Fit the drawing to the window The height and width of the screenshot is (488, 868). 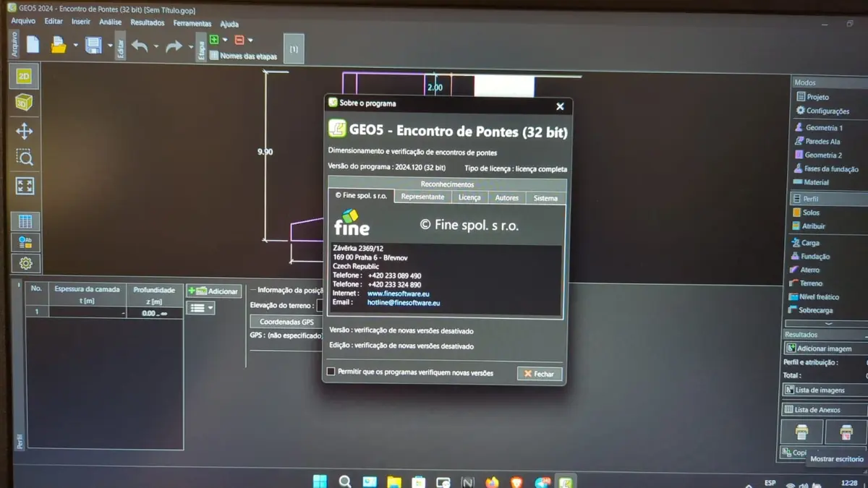[25, 186]
